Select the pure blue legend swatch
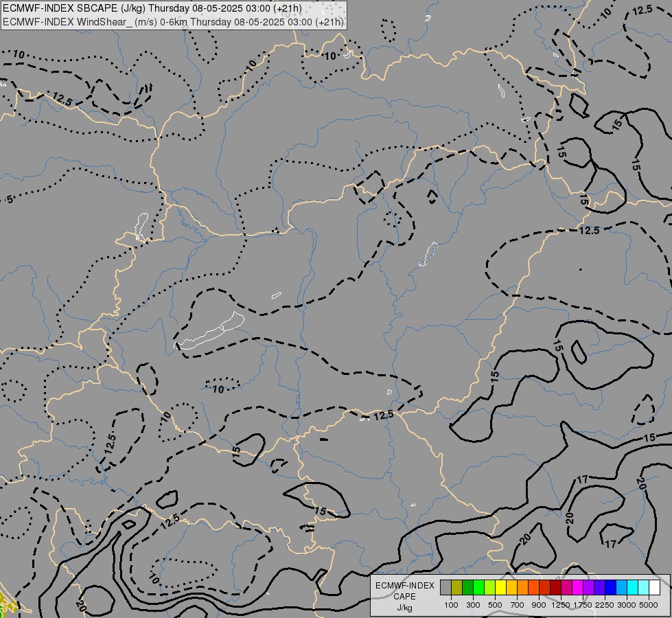 [611, 588]
